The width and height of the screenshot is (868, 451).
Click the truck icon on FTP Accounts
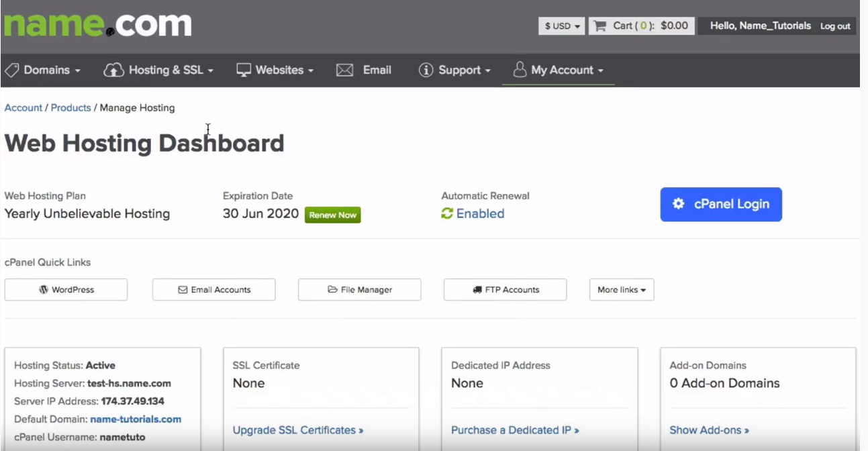[477, 290]
